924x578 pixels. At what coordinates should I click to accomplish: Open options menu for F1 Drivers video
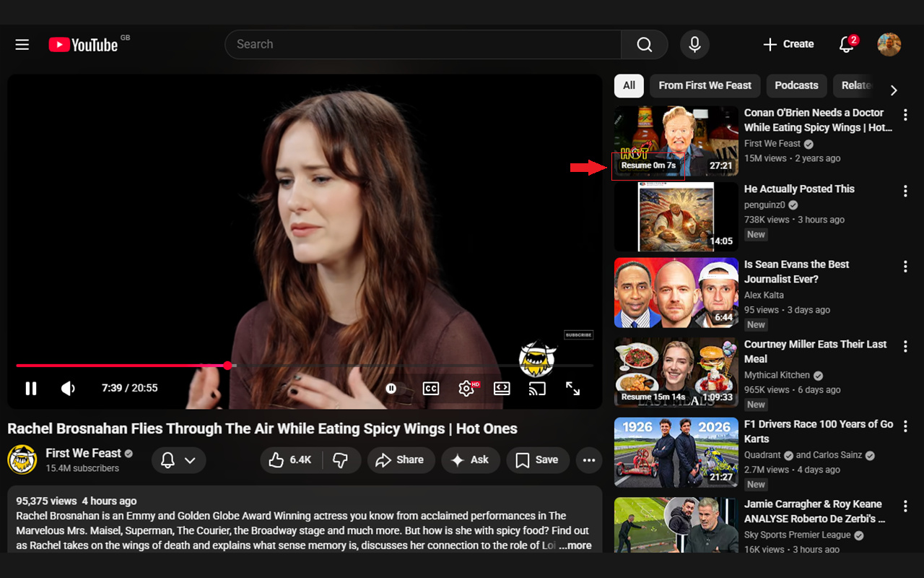905,426
